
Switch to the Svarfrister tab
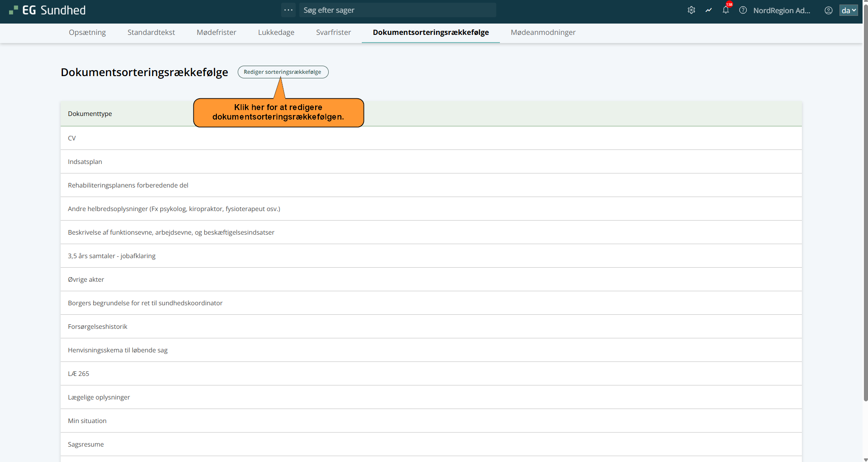[x=333, y=32]
